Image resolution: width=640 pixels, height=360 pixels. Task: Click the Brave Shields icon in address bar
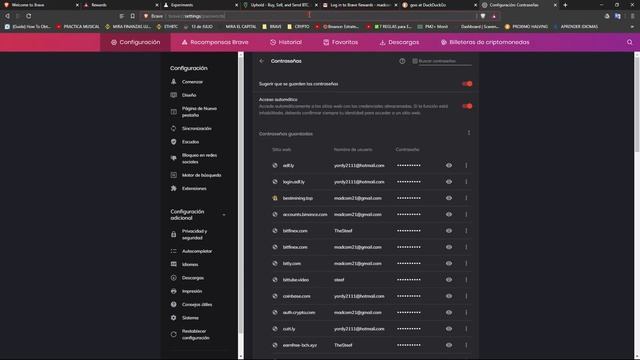483,16
